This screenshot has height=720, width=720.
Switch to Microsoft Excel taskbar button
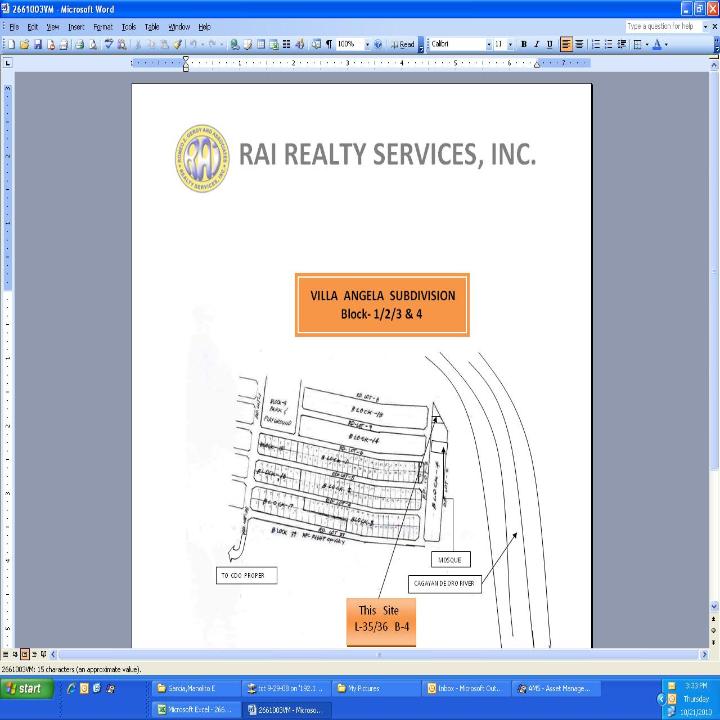197,709
